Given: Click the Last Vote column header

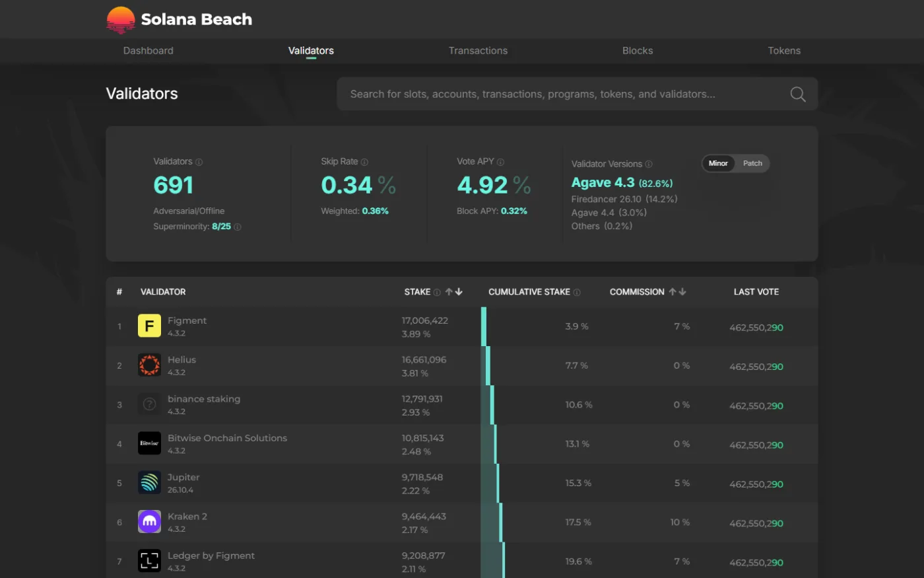Looking at the screenshot, I should 756,292.
